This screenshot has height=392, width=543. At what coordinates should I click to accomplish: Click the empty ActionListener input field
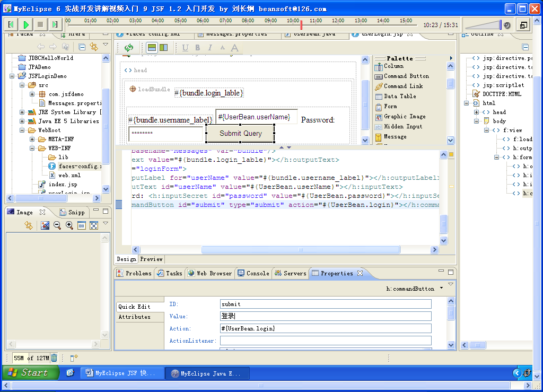[x=326, y=341]
